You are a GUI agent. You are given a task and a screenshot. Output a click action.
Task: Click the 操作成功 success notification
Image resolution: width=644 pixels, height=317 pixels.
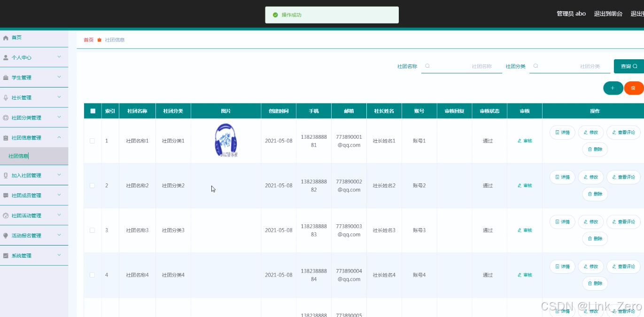(332, 15)
